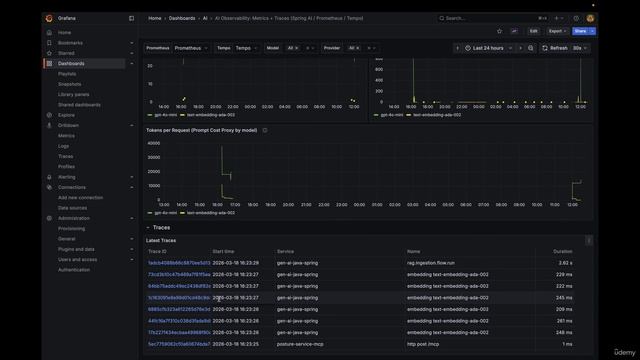Click the Bookmarks icon in sidebar
The image size is (640, 360).
pyautogui.click(x=49, y=43)
